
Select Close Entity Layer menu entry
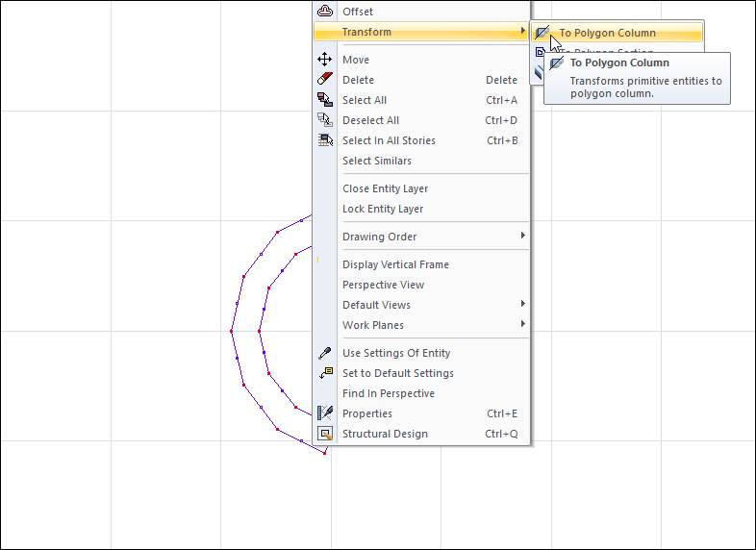pos(385,188)
